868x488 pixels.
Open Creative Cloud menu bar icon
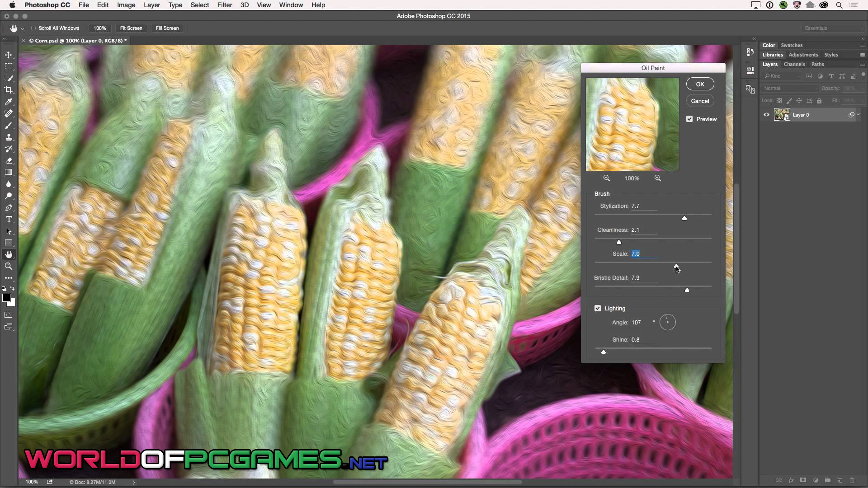click(x=824, y=5)
